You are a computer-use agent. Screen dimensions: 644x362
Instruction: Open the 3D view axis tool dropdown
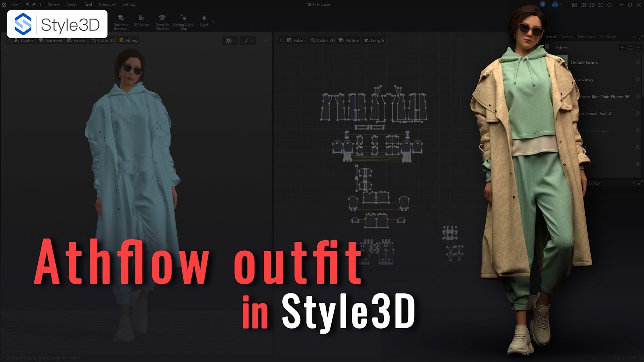pyautogui.click(x=247, y=41)
